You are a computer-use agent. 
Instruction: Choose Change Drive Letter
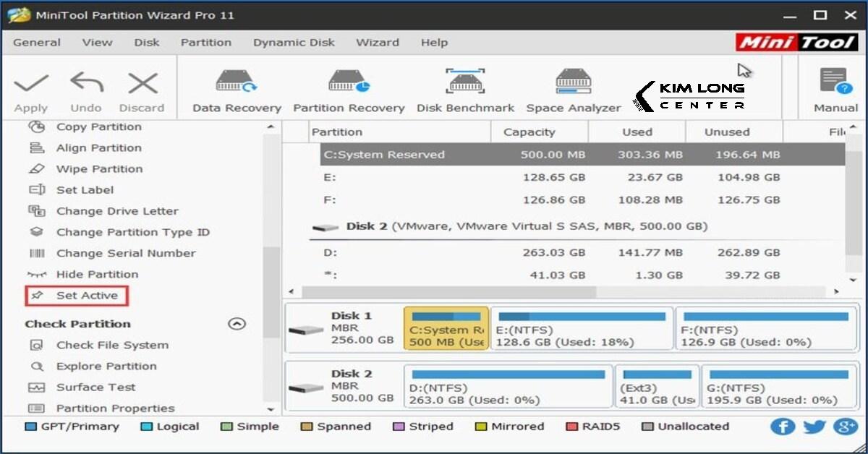[117, 211]
